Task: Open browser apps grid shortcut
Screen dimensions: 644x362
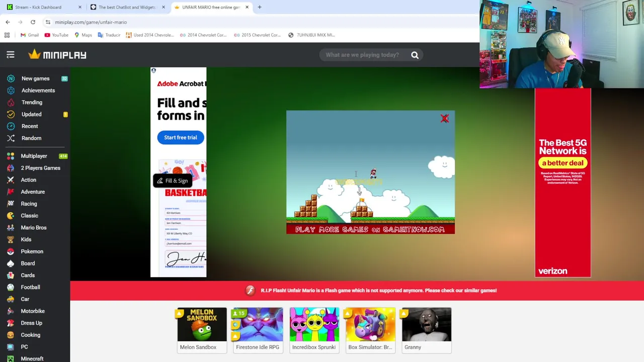Action: [7, 35]
